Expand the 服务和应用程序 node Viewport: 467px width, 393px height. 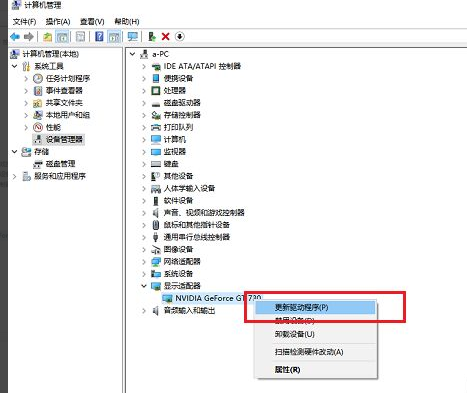tap(14, 176)
